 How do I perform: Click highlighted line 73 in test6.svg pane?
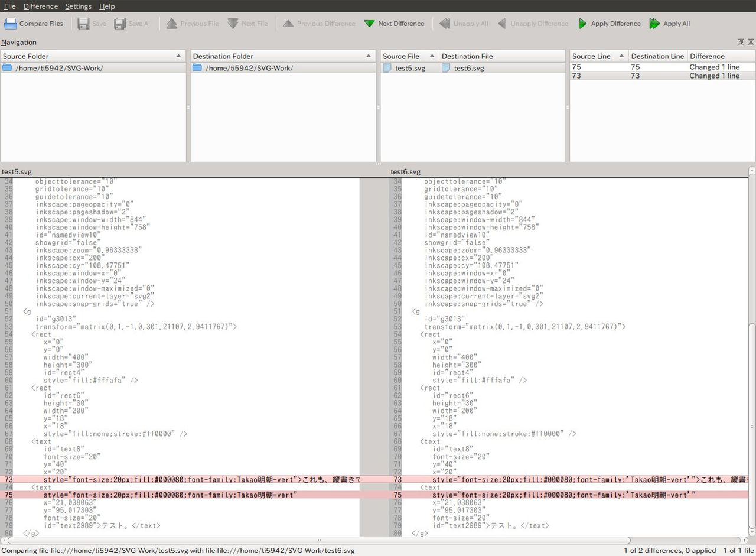568,480
